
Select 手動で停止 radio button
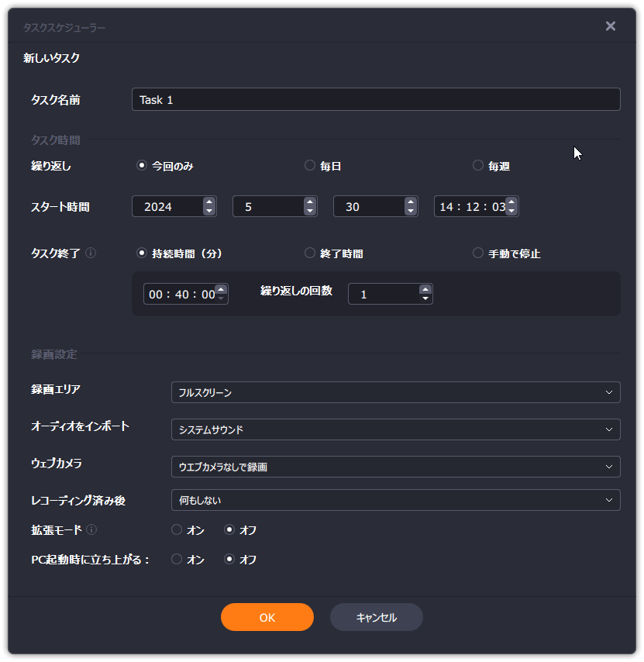(478, 253)
